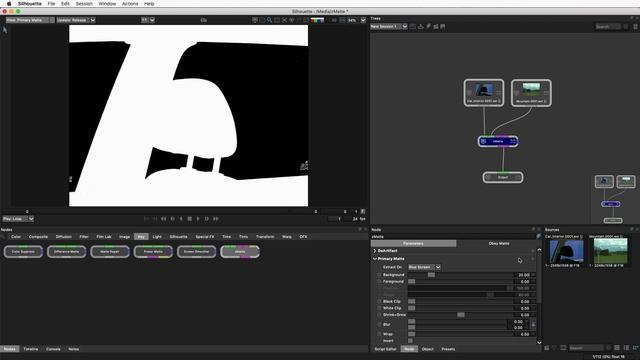The width and height of the screenshot is (640, 360).
Task: Select the Obey Matte tab
Action: click(x=498, y=244)
